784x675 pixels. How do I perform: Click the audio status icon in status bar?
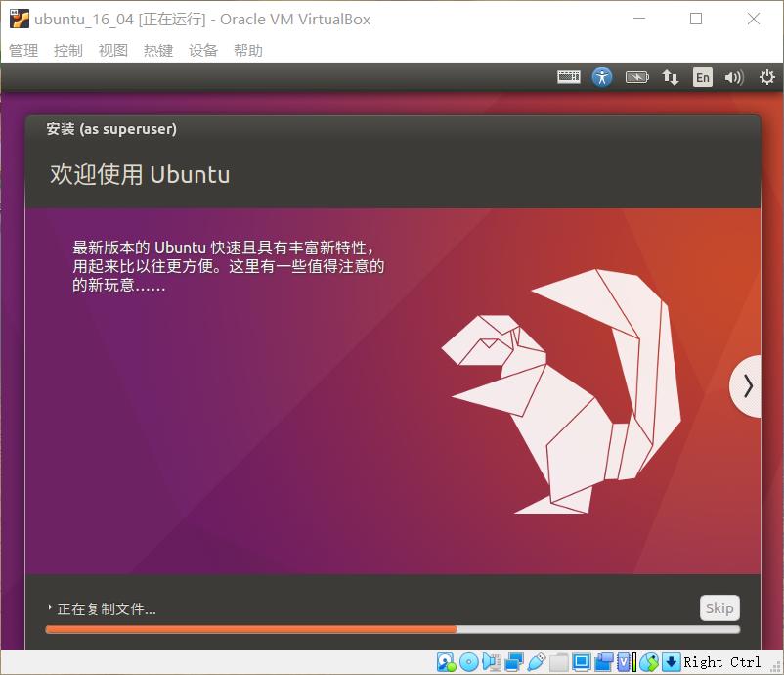[492, 662]
